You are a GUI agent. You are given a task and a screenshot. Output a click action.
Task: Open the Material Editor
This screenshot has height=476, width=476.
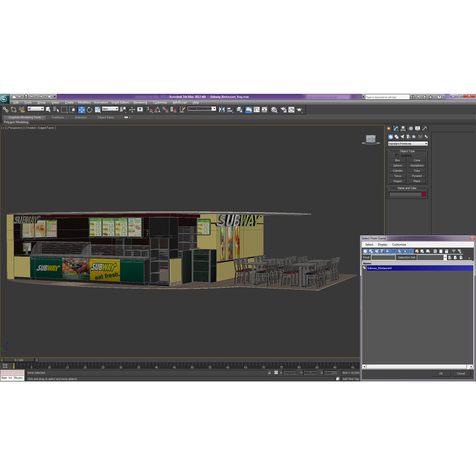pos(274,110)
